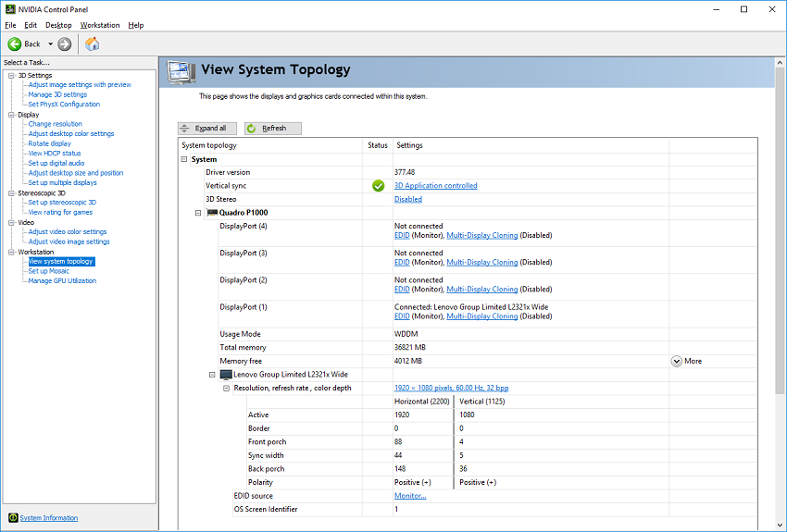Collapse the Resolution, refresh rate, color depth node
Viewport: 787px width, 532px height.
coord(226,388)
